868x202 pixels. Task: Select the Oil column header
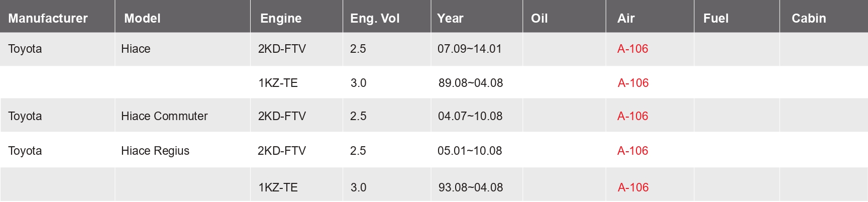[539, 19]
